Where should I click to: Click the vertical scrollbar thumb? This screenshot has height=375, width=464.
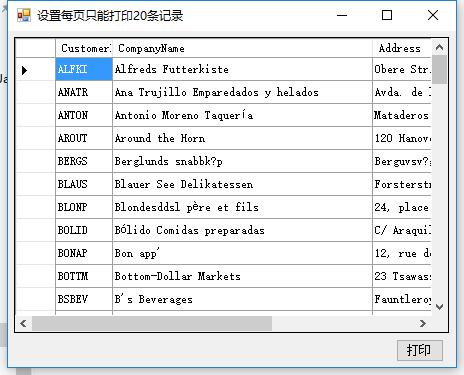click(x=439, y=70)
